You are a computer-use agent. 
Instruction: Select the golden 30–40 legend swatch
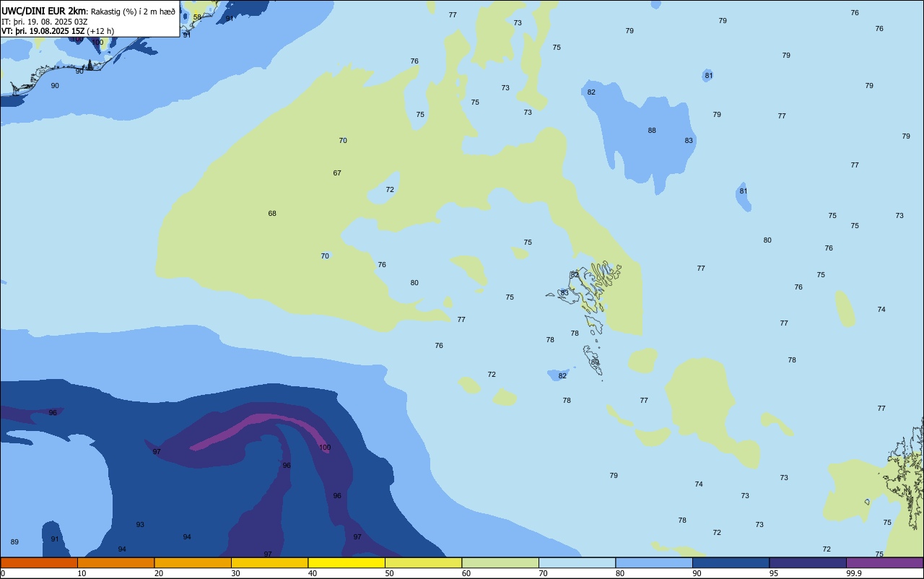click(270, 562)
